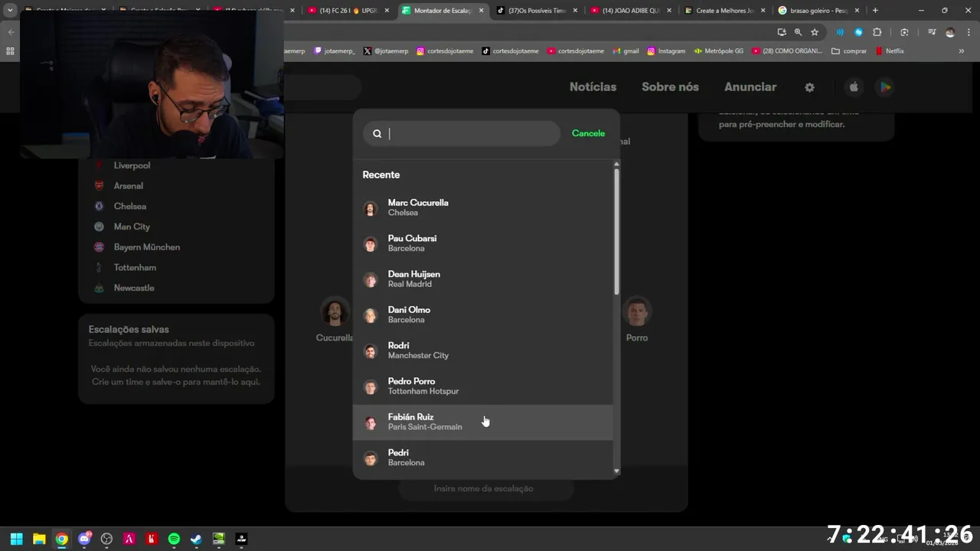Click Marc Cucurella's avatar in list

[x=371, y=208]
